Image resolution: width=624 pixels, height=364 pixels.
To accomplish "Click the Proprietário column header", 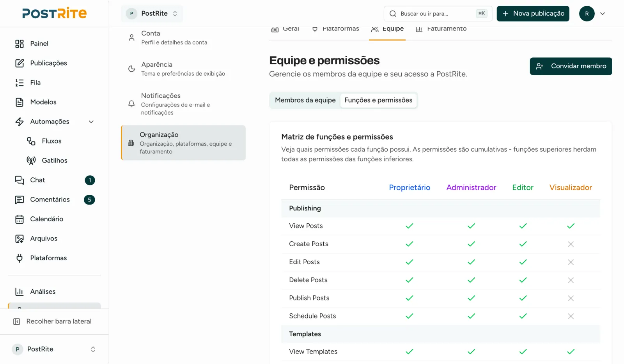I will tap(409, 187).
